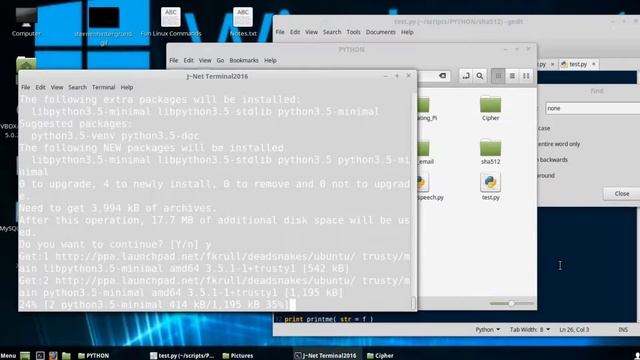
Task: Close the test.py tab in gedit
Action: pos(593,64)
